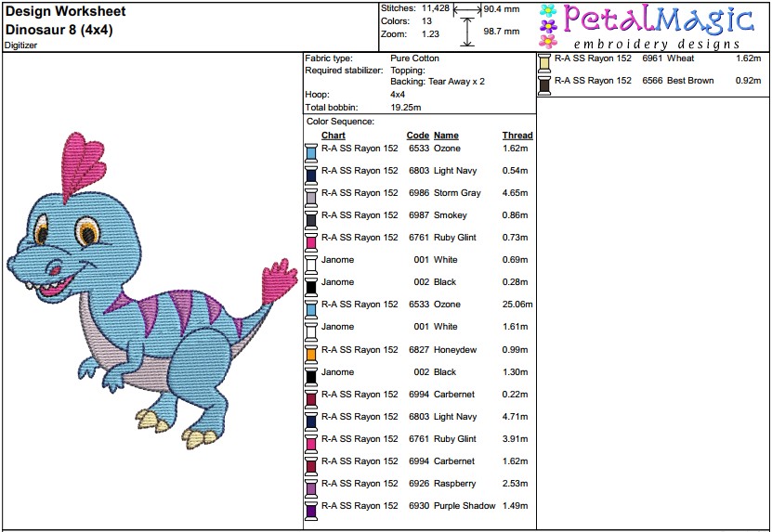Click the dinosaur embroidery design preview

152,291
